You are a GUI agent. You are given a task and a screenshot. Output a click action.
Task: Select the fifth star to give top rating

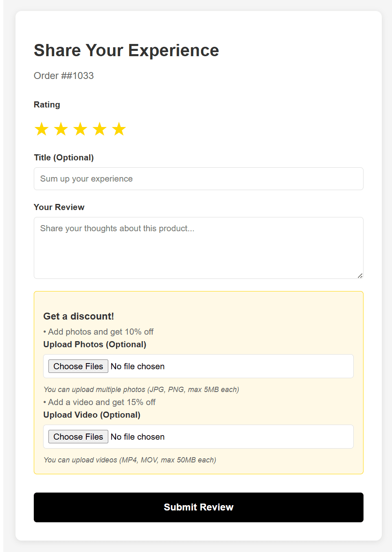point(119,129)
